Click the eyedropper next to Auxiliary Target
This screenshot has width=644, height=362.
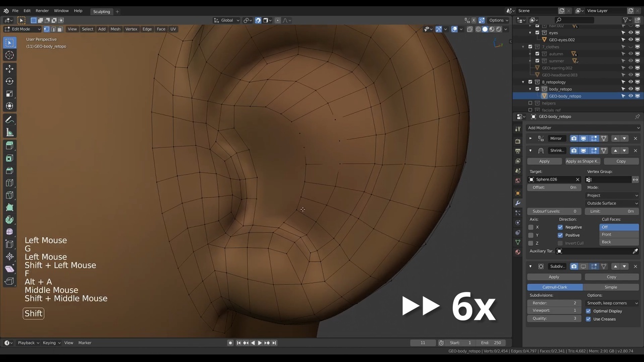pos(635,251)
